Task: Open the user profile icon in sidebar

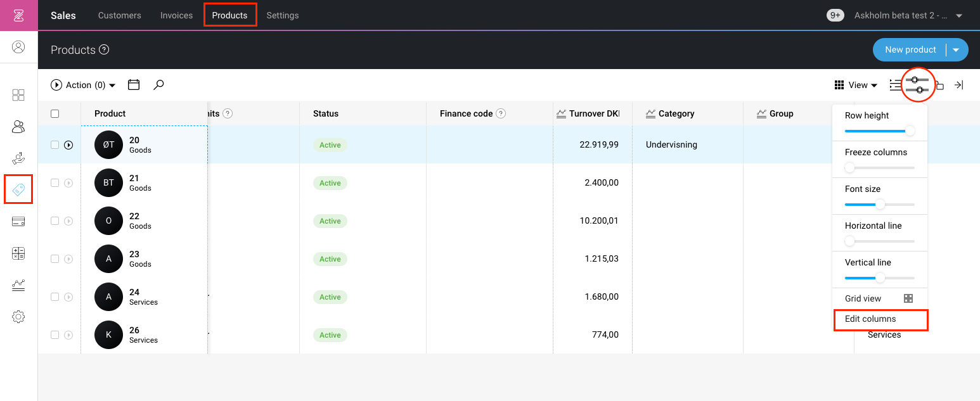Action: (x=18, y=47)
